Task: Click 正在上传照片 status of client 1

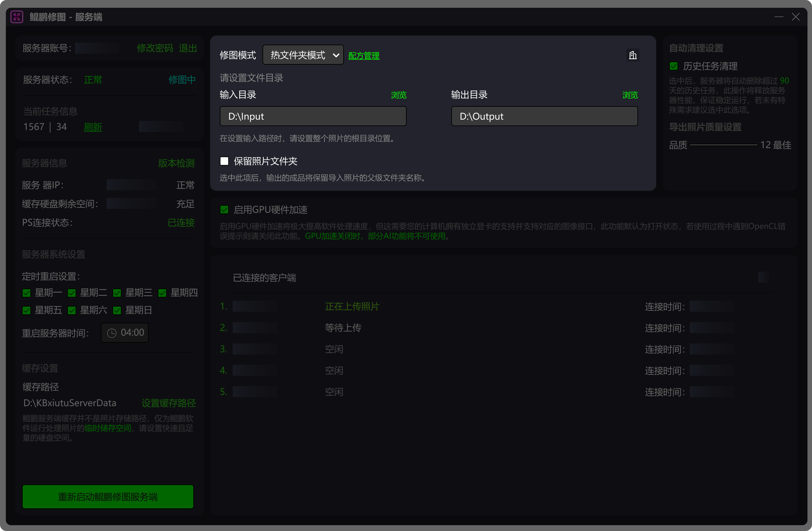Action: tap(352, 307)
